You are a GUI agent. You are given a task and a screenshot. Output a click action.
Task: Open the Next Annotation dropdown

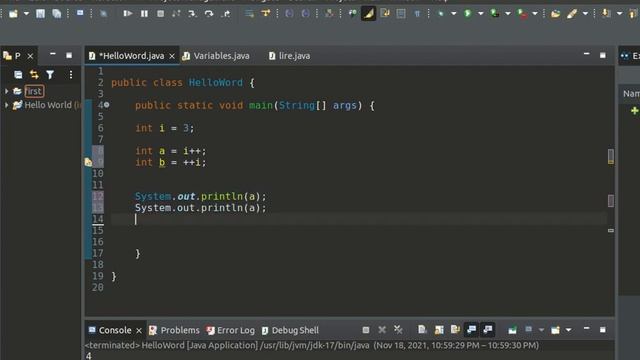click(619, 14)
